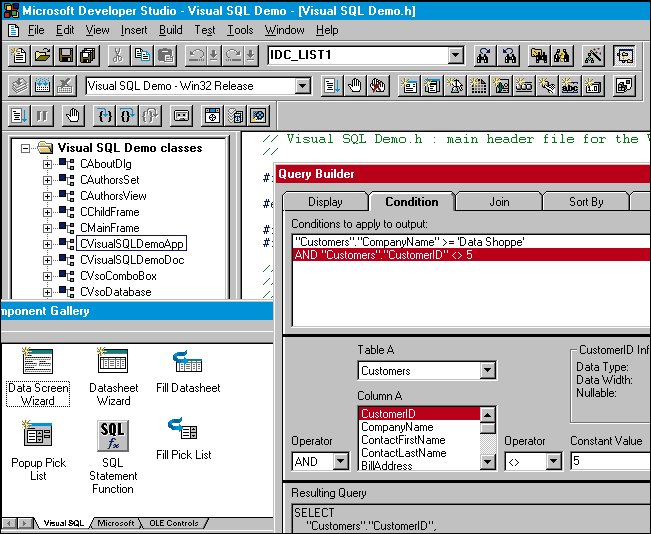Expand the CAuthorsSet class node

[x=47, y=180]
